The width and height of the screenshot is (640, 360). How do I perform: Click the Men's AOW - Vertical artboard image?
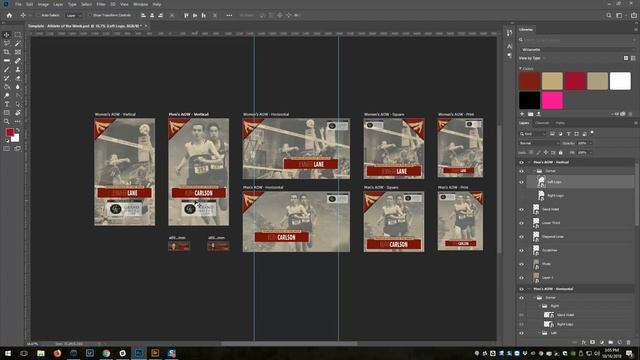198,172
